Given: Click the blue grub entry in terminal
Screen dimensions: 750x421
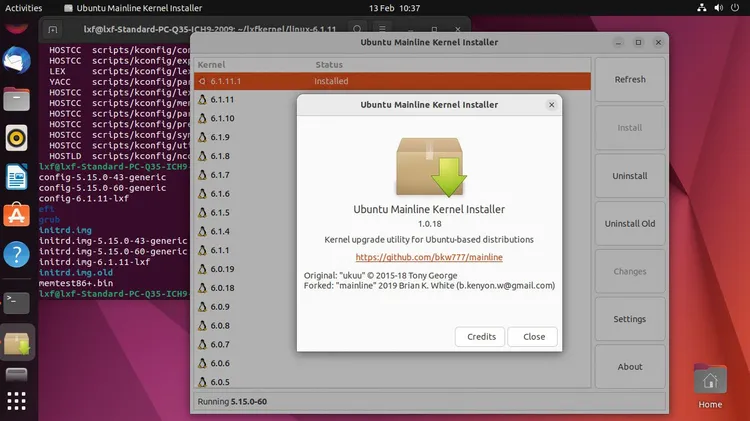Looking at the screenshot, I should pyautogui.click(x=49, y=220).
